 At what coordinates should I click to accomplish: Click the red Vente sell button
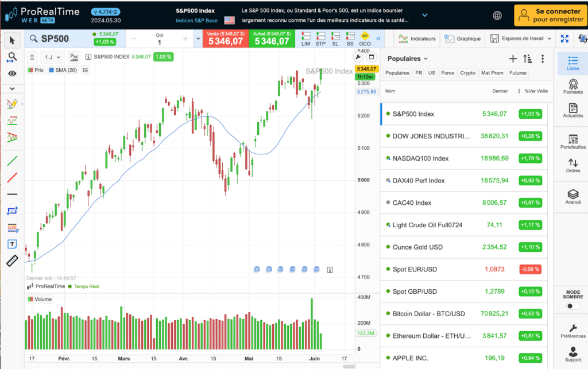tap(225, 39)
